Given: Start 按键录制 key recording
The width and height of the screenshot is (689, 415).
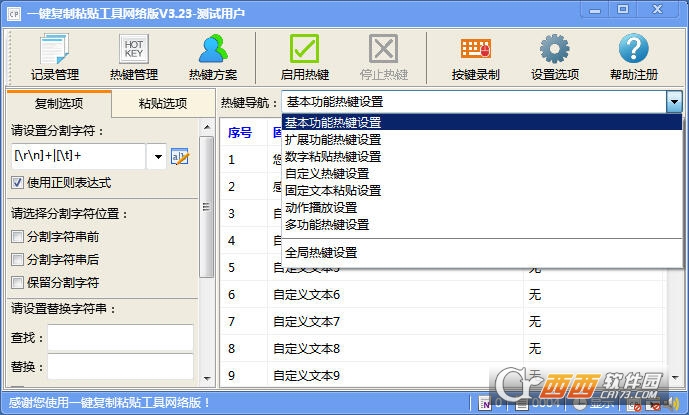Looking at the screenshot, I should [x=475, y=57].
